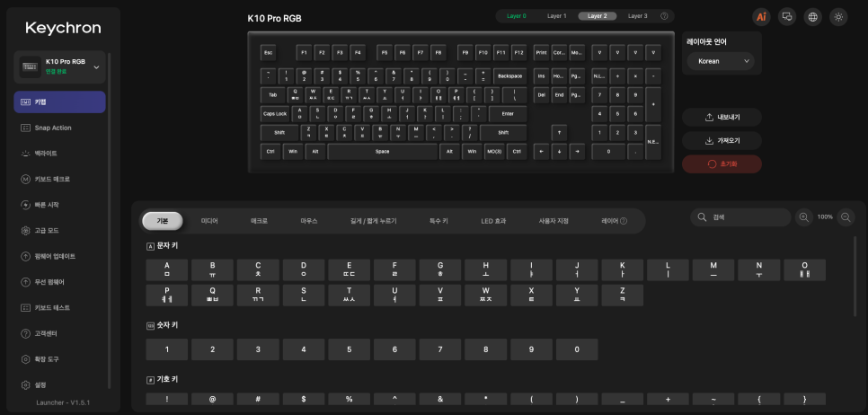Switch to Layer 0
Viewport: 868px width, 415px height.
pyautogui.click(x=517, y=16)
